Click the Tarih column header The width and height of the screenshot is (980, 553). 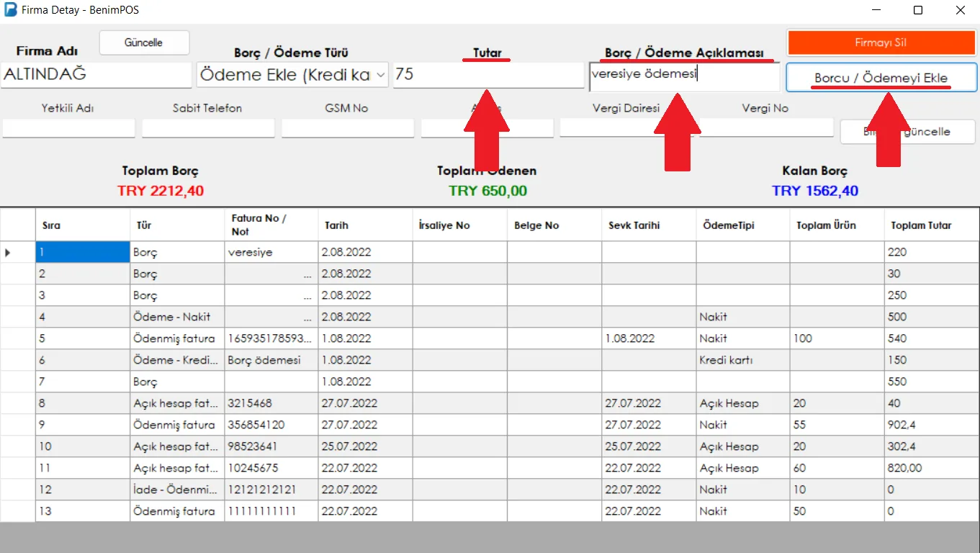click(366, 225)
